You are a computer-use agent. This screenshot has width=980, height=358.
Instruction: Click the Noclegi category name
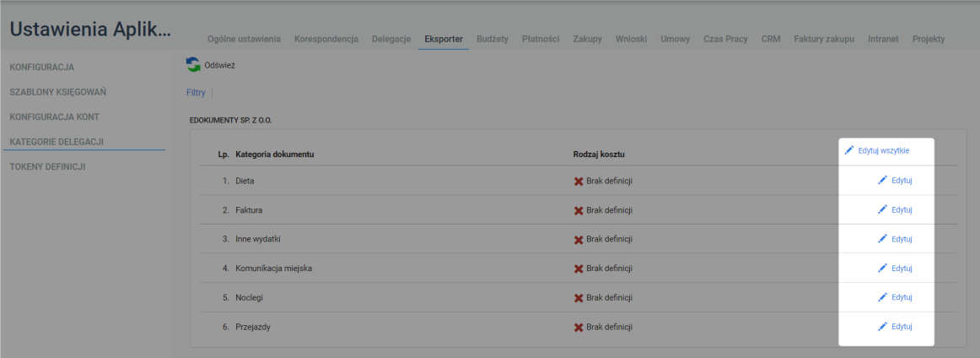pyautogui.click(x=250, y=298)
